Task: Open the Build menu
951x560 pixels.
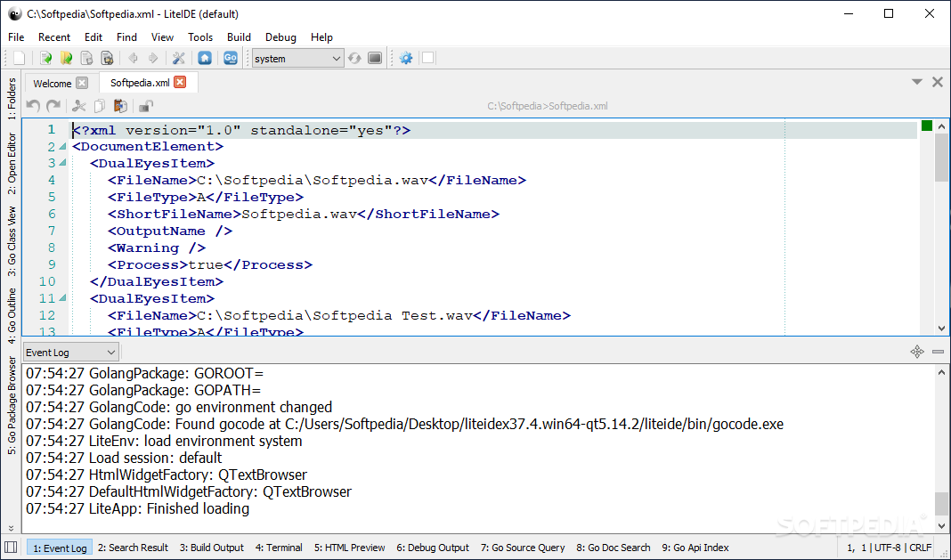Action: tap(239, 37)
